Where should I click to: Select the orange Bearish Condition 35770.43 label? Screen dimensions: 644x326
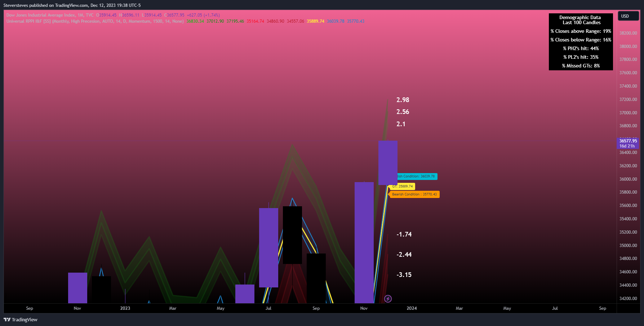click(414, 194)
